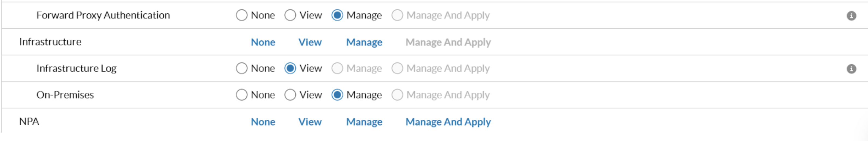
Task: Select None for Forward Proxy Authentication
Action: (x=242, y=15)
